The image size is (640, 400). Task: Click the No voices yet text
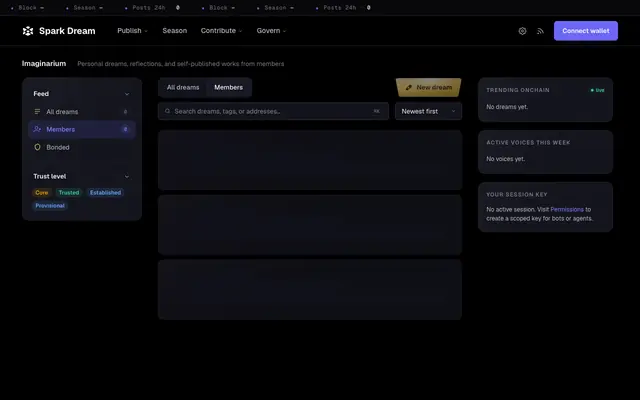coord(505,159)
